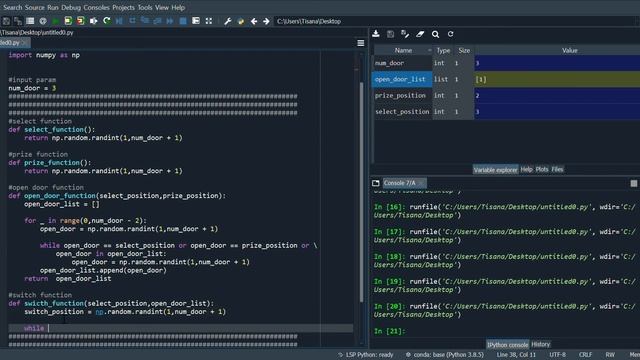Open the Run menu
640x360 pixels.
(53, 7)
